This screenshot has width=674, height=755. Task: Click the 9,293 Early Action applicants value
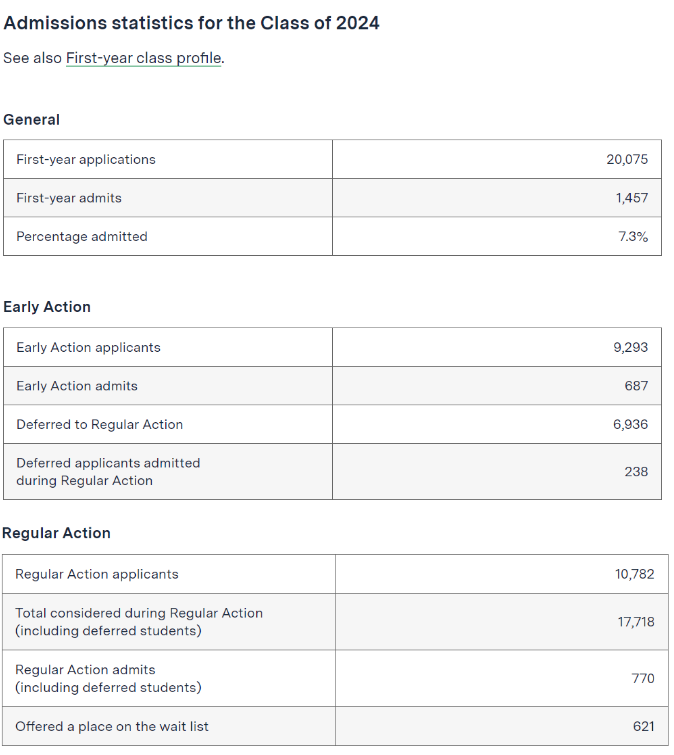coord(630,347)
